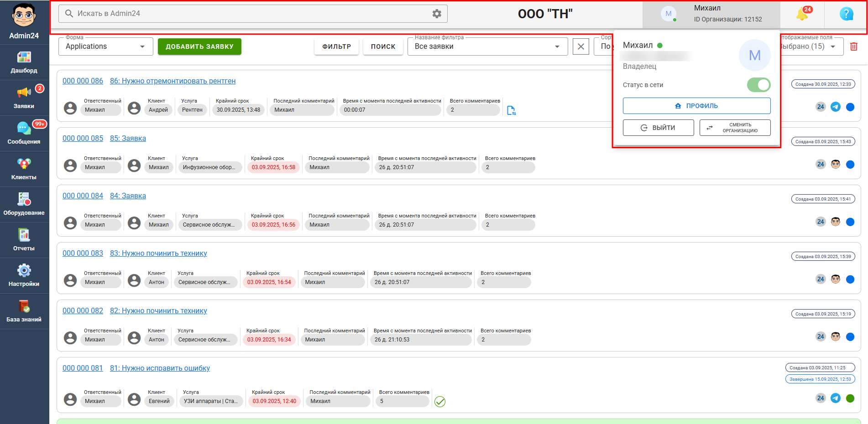Click the red trash delete icon
Viewport: 868px width, 424px height.
point(854,47)
